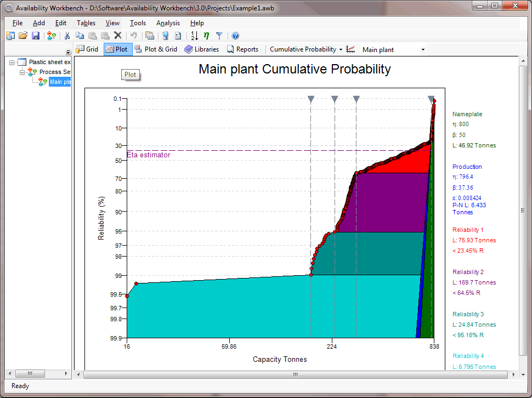Switch to the Grid view tab
The width and height of the screenshot is (532, 398).
click(87, 49)
